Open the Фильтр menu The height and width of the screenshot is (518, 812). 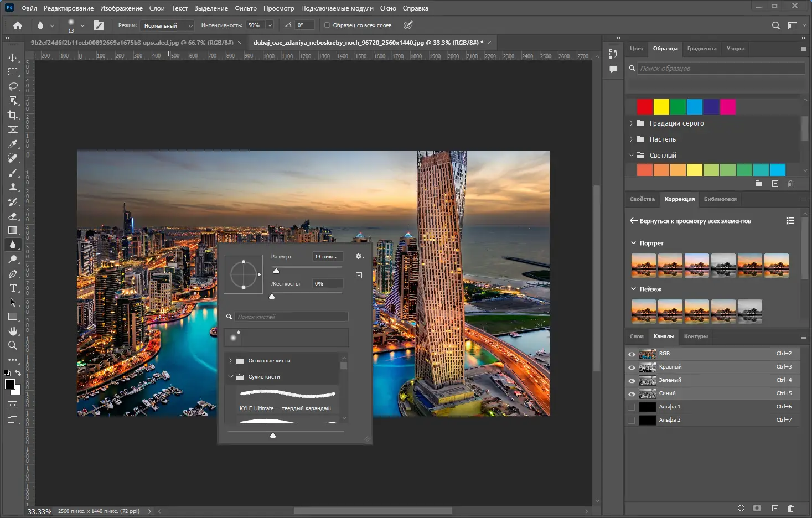(245, 8)
